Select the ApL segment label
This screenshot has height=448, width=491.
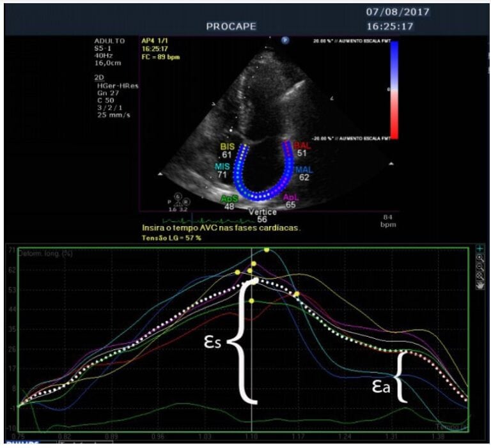click(x=290, y=198)
